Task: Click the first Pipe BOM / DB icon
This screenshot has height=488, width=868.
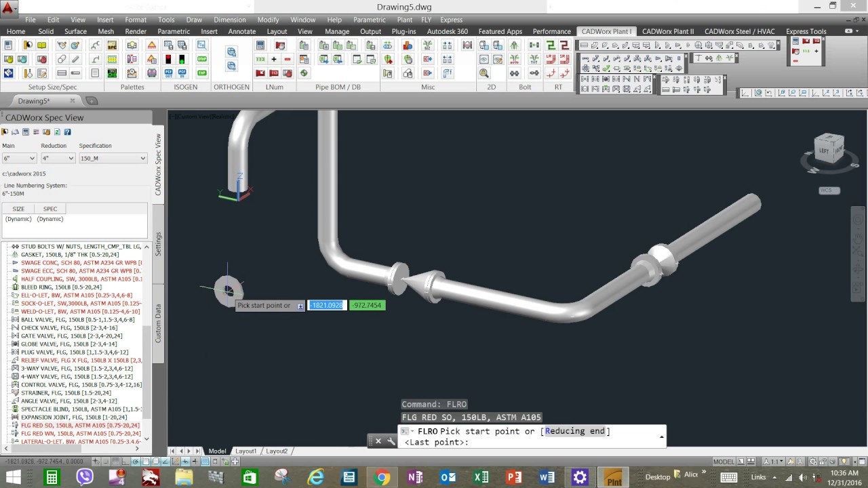Action: click(304, 45)
